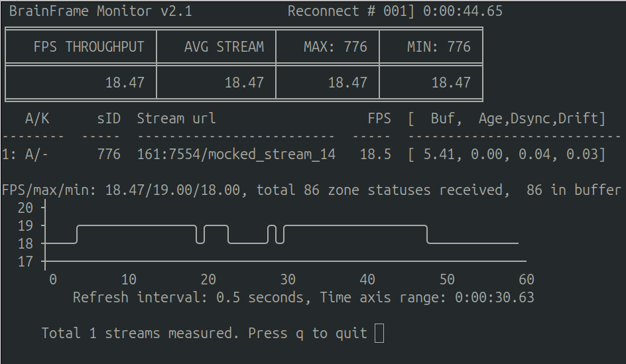Click the Stream url column header
This screenshot has width=626, height=364.
click(176, 119)
